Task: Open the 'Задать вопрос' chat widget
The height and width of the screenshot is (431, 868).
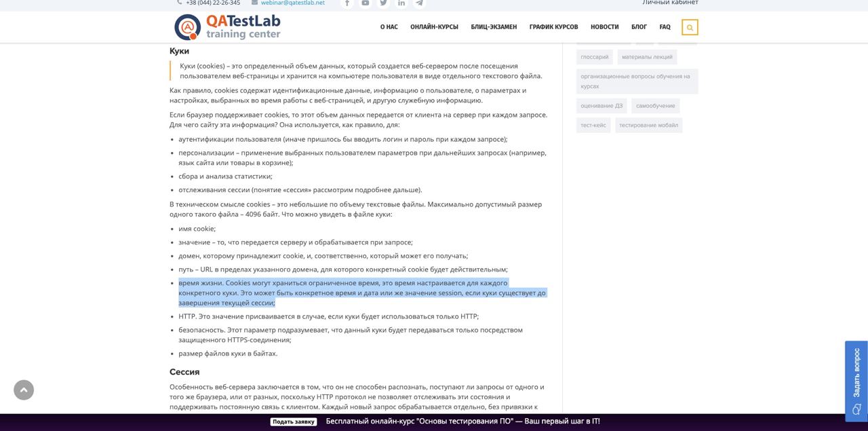Action: pos(856,381)
